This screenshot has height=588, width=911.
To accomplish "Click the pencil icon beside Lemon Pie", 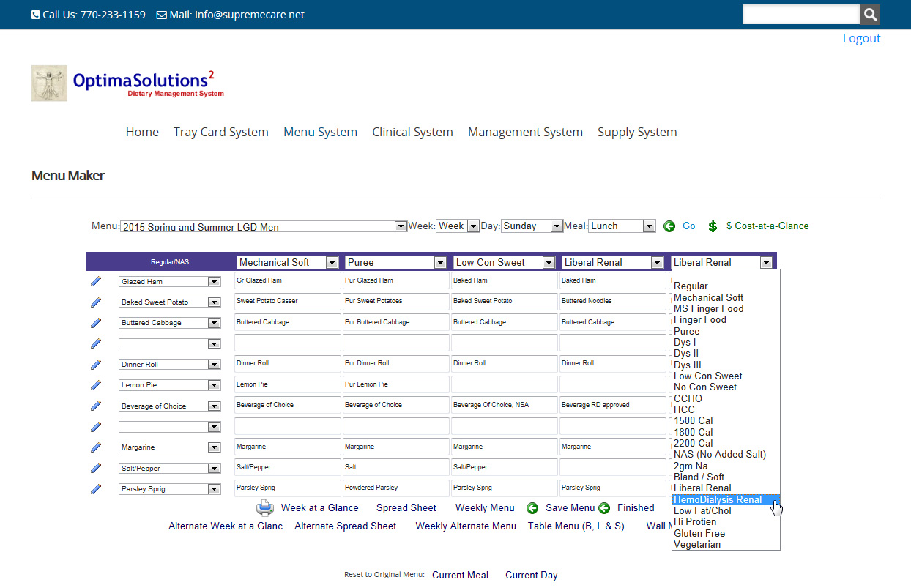I will click(x=96, y=385).
